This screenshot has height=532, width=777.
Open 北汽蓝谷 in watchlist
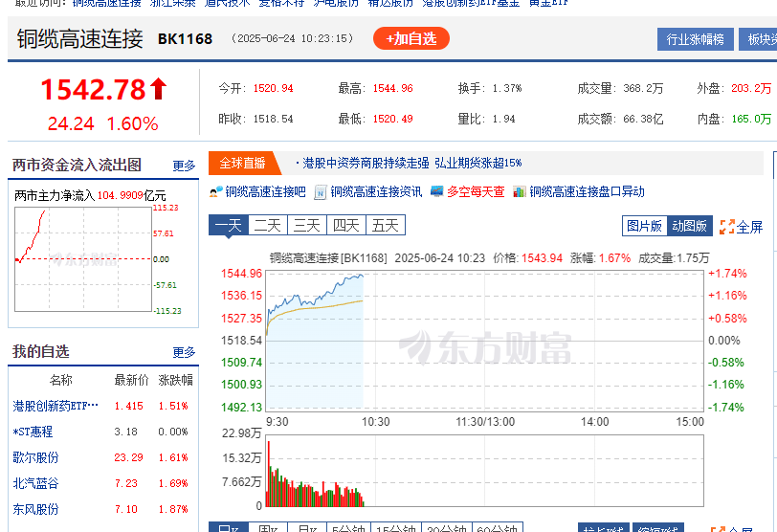[x=35, y=483]
